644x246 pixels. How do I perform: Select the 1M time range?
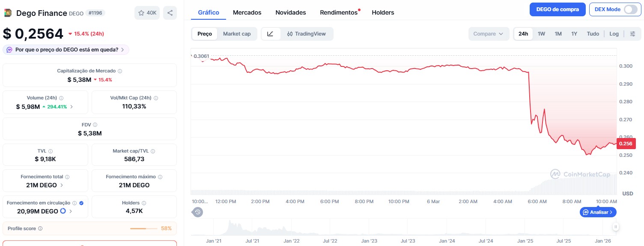tap(558, 34)
